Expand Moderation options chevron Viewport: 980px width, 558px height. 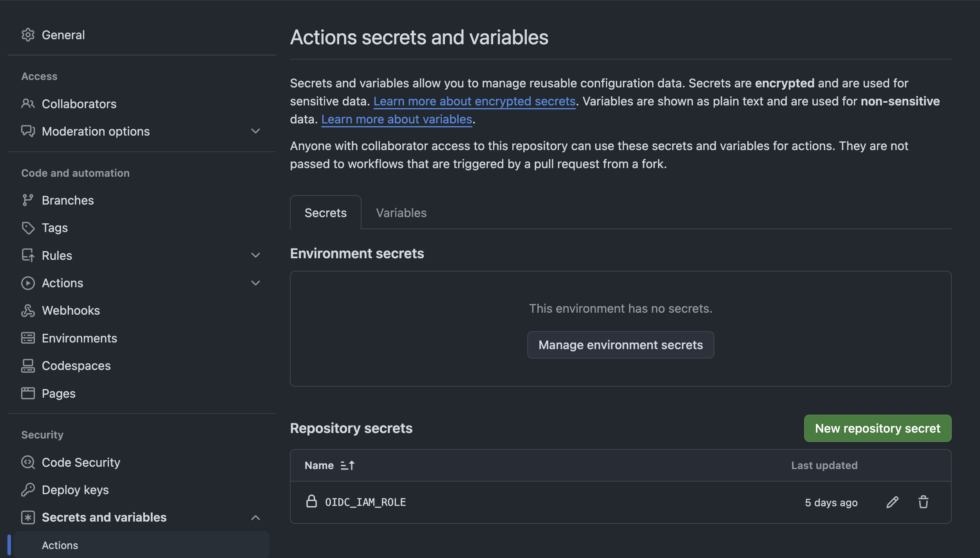point(255,131)
